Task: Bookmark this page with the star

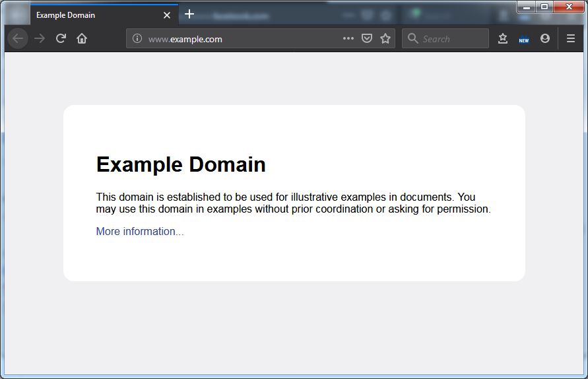Action: [x=385, y=39]
